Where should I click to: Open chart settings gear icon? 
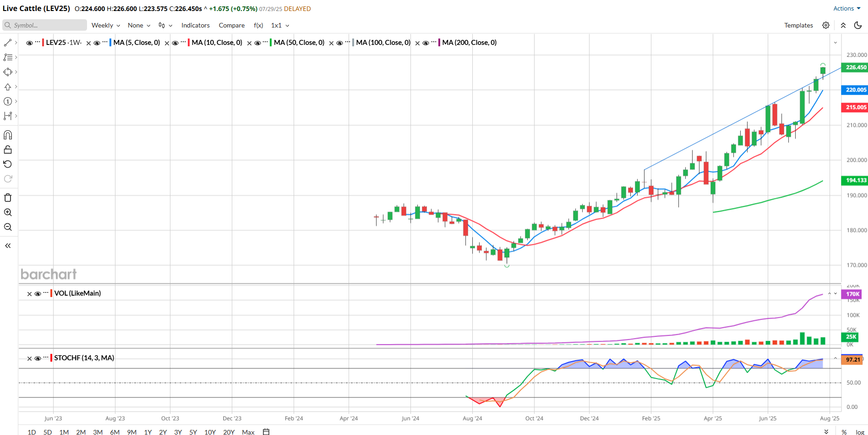point(825,25)
